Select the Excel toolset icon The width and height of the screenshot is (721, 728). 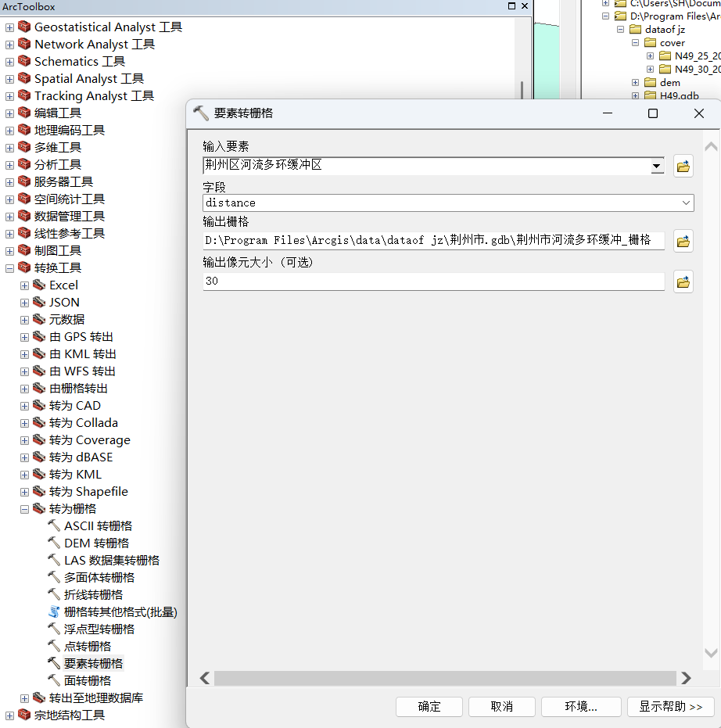[x=39, y=285]
